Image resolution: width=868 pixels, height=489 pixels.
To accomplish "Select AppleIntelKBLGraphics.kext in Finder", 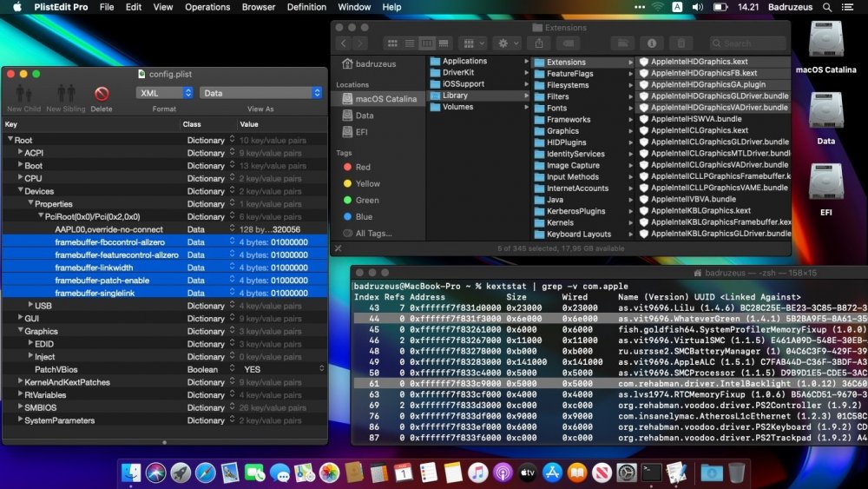I will [x=700, y=210].
